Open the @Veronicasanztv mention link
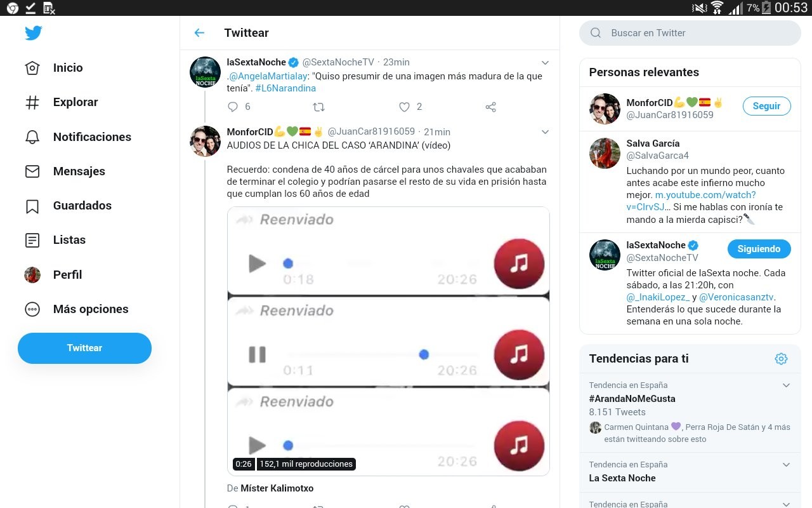 [737, 297]
